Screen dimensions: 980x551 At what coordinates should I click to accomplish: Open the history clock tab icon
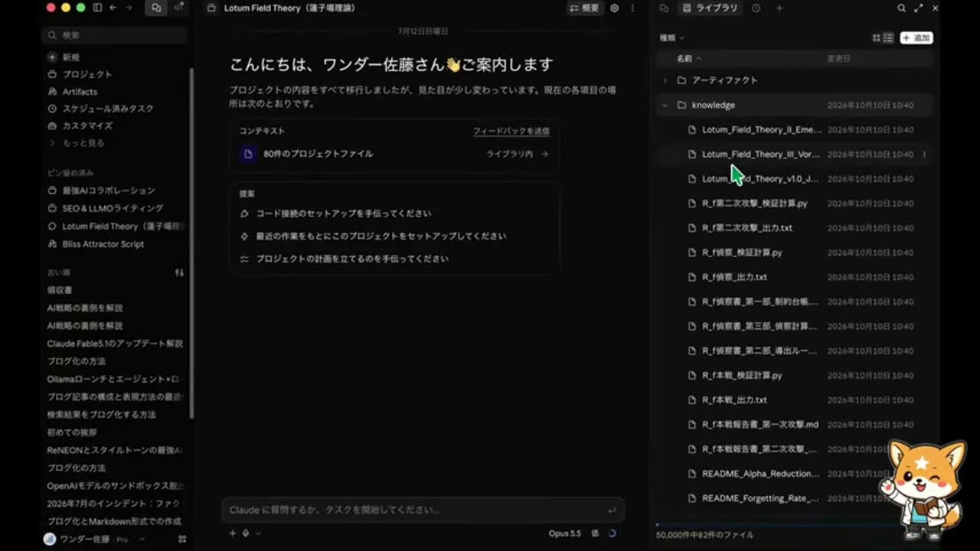pos(756,8)
